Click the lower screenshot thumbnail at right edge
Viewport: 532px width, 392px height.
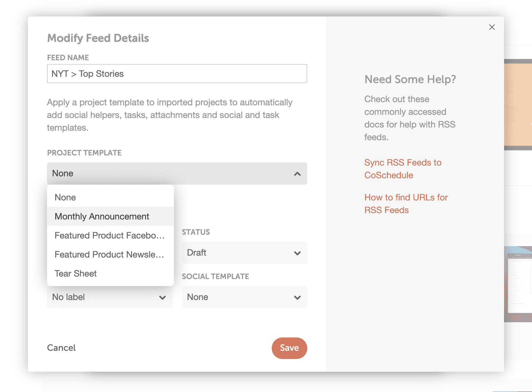click(518, 284)
